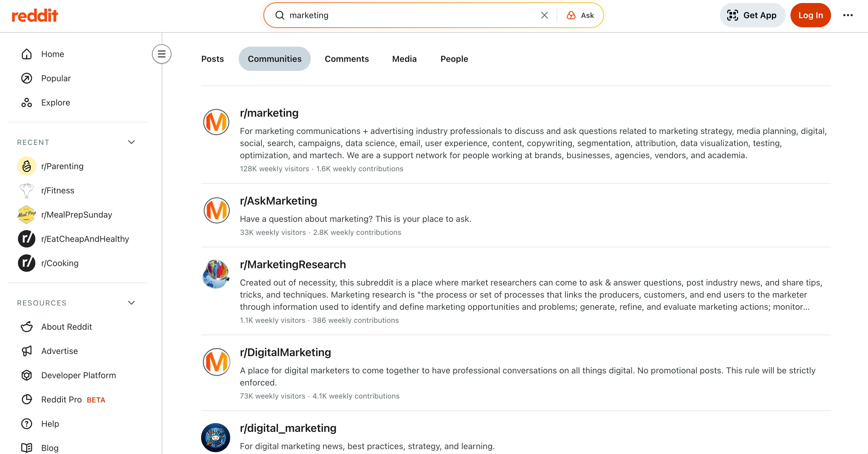
Task: Clear the search field with the X icon
Action: click(544, 15)
